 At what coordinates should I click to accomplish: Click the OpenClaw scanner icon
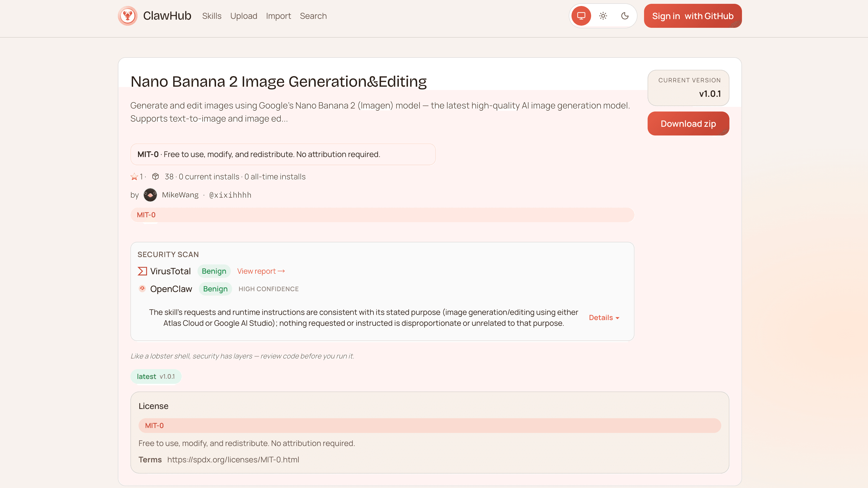142,289
